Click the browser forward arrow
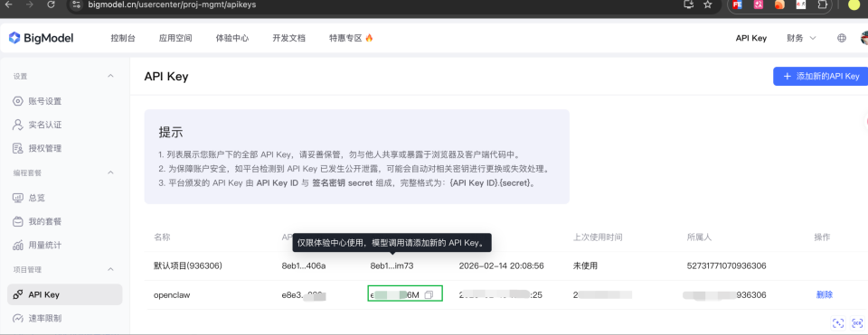 click(30, 5)
